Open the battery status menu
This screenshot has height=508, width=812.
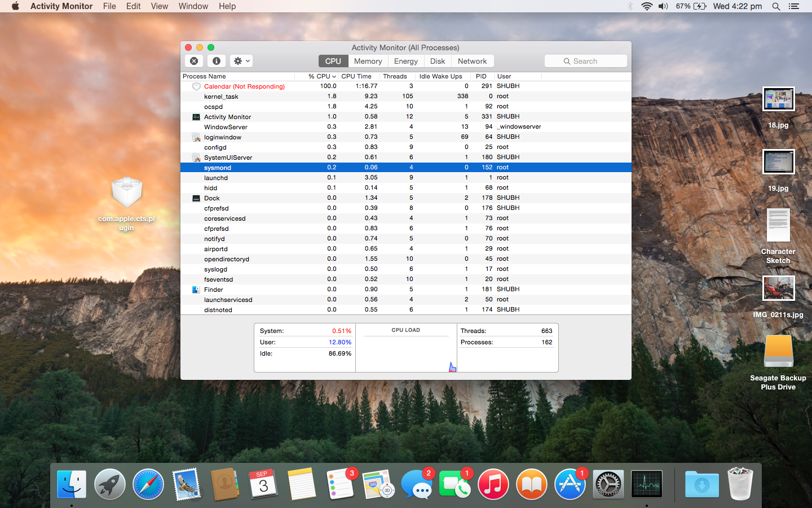click(x=691, y=6)
